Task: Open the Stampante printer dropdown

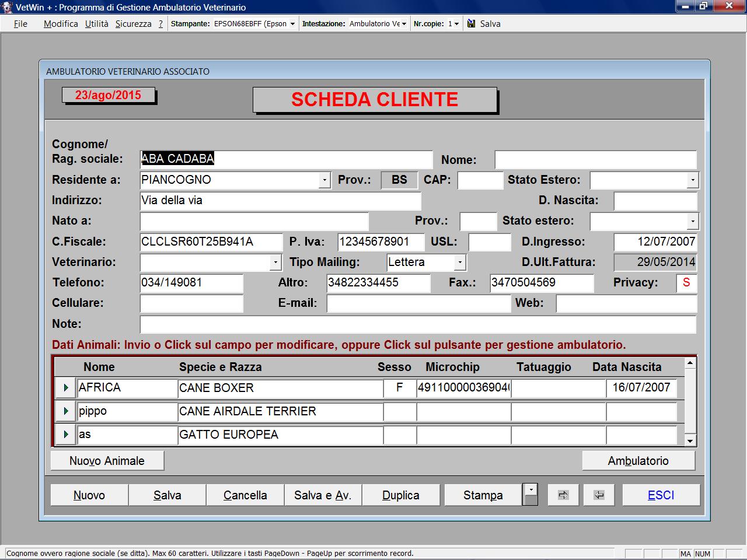Action: pos(292,24)
